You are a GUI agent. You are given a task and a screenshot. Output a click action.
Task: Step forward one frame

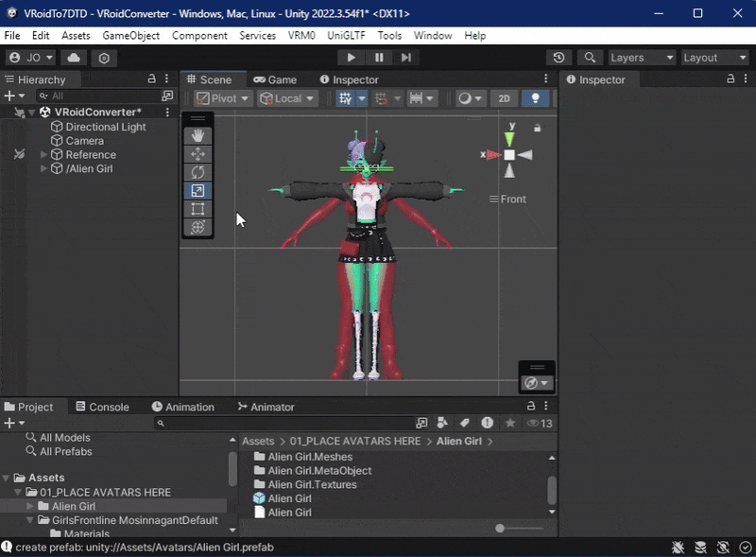point(406,58)
